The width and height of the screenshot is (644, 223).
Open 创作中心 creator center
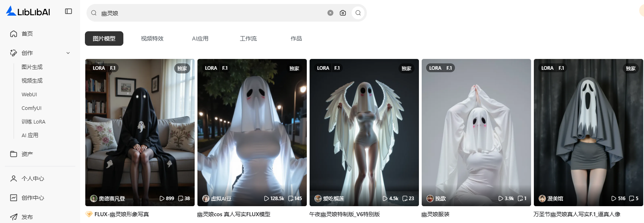click(33, 198)
